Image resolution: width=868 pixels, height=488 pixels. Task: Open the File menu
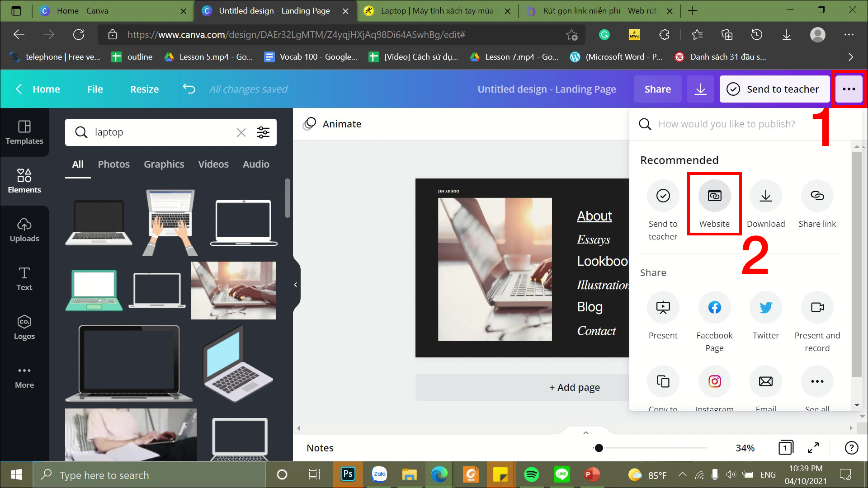point(94,89)
